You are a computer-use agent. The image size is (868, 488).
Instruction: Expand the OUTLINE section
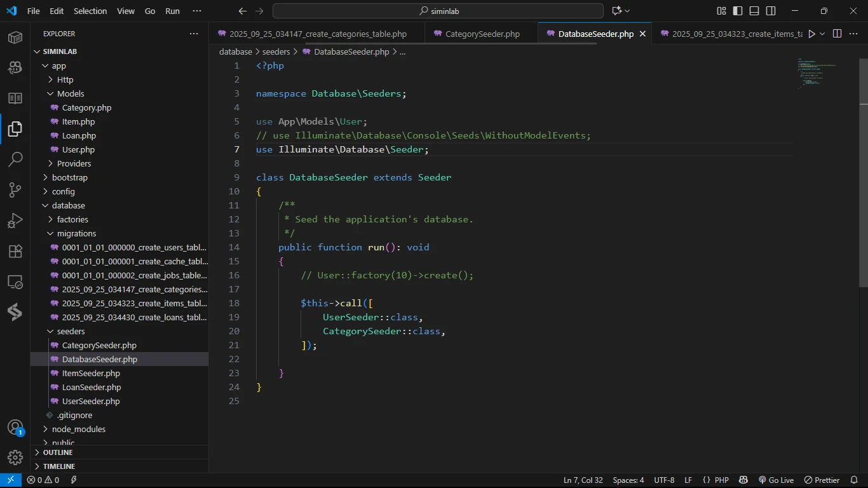58,452
